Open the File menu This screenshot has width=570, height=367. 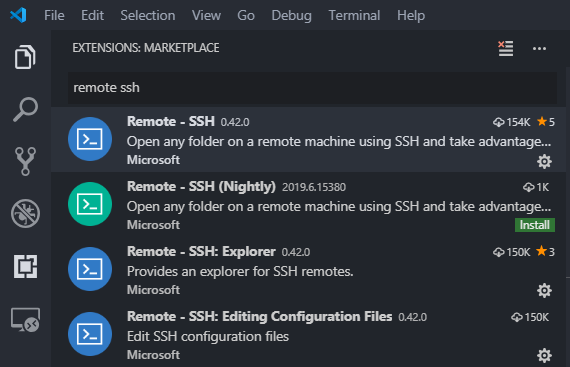click(54, 16)
